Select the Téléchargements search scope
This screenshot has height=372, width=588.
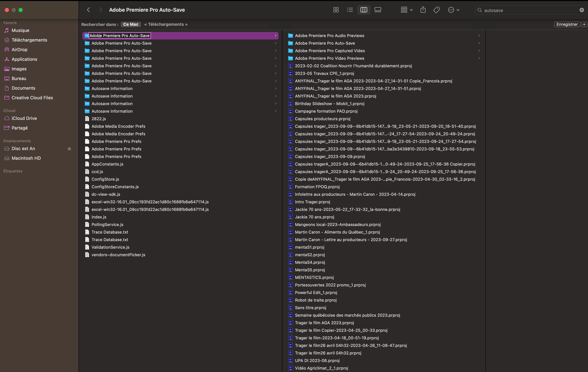166,24
